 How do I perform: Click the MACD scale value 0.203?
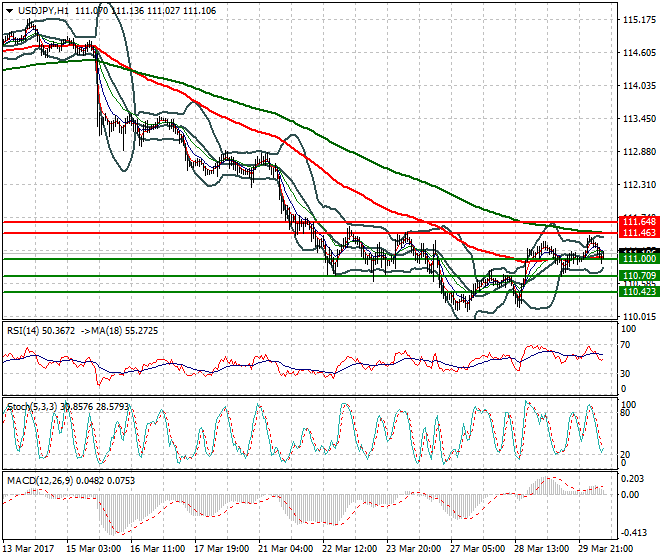coord(632,478)
